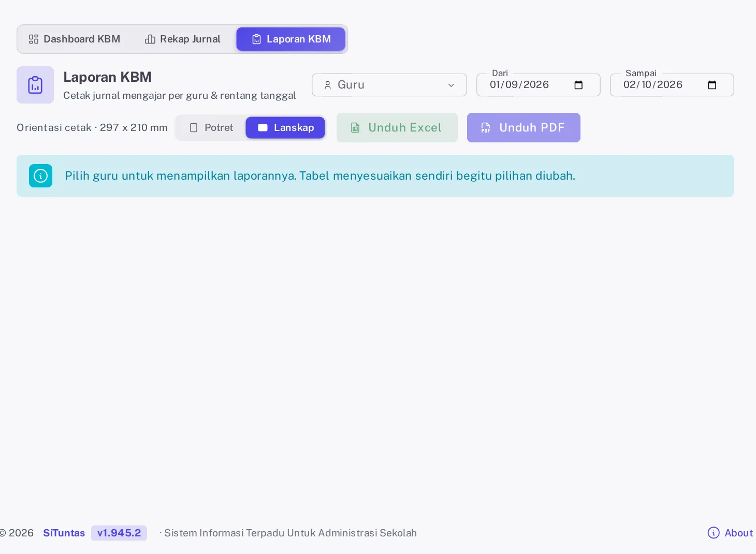756x554 pixels.
Task: Click the footer text 'Sistem Informasi Terpadu Untuk Administrasi Sekolah'
Action: (x=290, y=533)
